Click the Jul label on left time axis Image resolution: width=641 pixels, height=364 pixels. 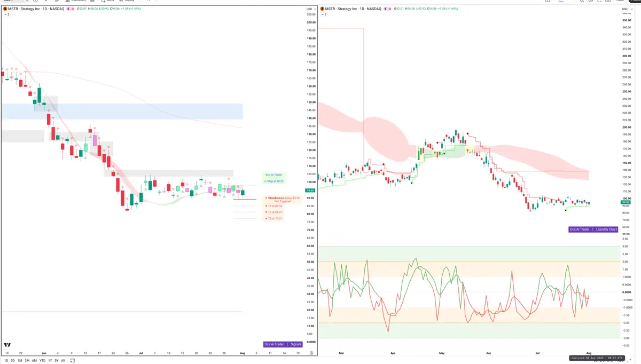point(141,353)
